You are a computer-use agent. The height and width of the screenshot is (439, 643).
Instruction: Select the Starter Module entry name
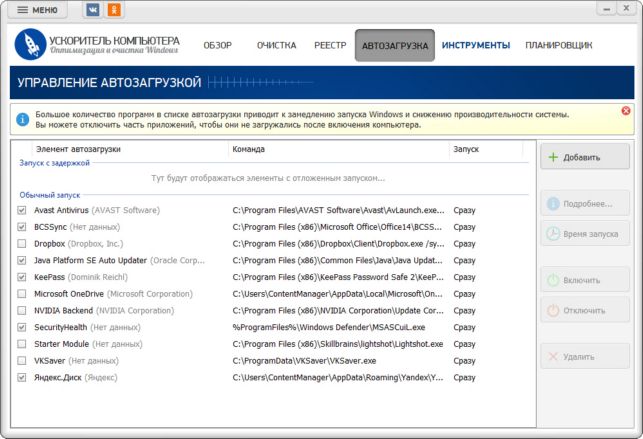pos(61,344)
